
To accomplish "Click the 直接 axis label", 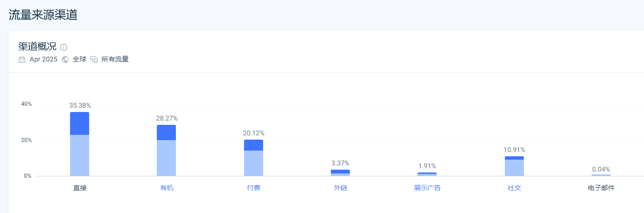I will [x=80, y=188].
